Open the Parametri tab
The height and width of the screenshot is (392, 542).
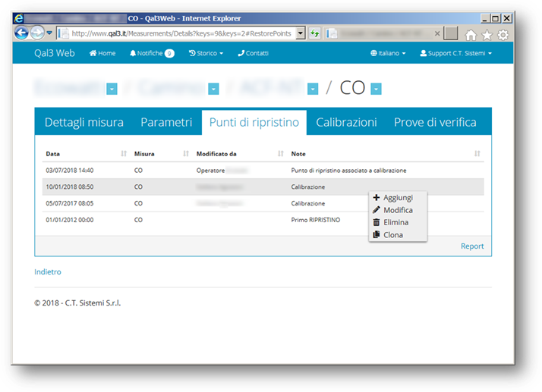pyautogui.click(x=166, y=122)
